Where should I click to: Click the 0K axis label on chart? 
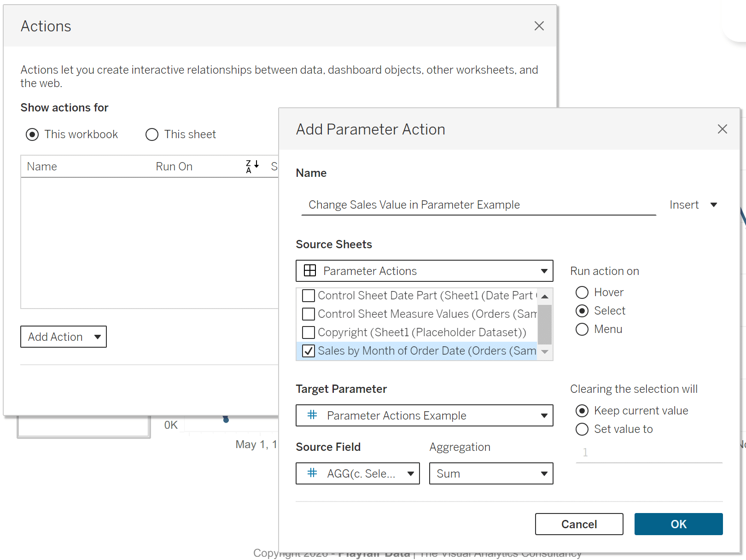tap(171, 425)
